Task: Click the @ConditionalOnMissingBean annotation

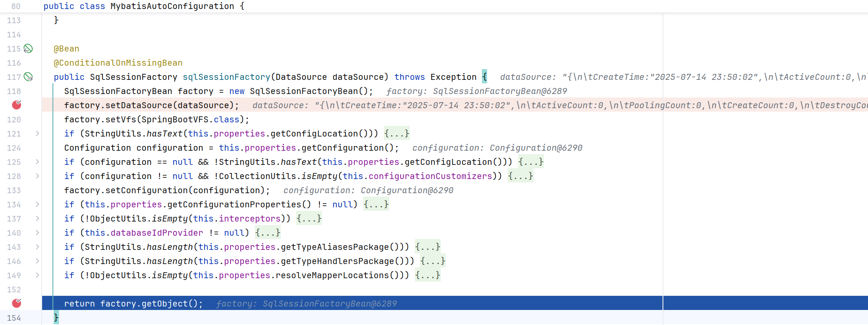Action: [118, 63]
